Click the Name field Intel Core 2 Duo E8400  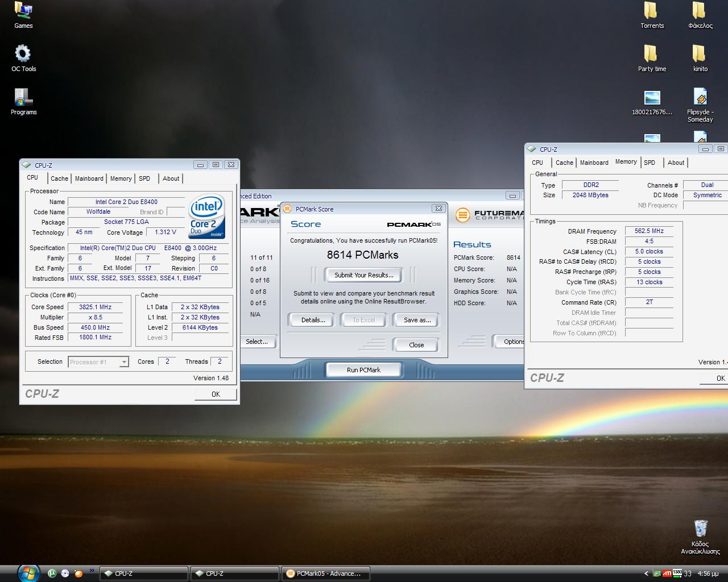(x=126, y=202)
